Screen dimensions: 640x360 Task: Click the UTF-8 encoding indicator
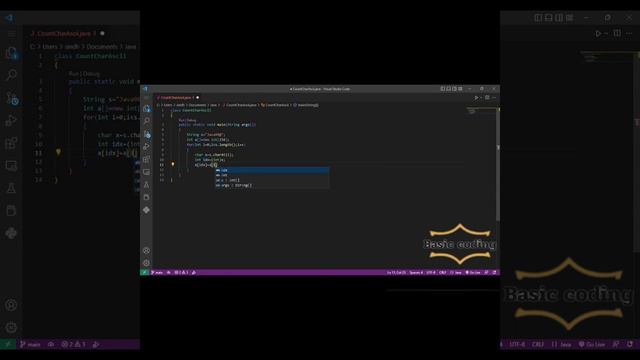(x=431, y=273)
